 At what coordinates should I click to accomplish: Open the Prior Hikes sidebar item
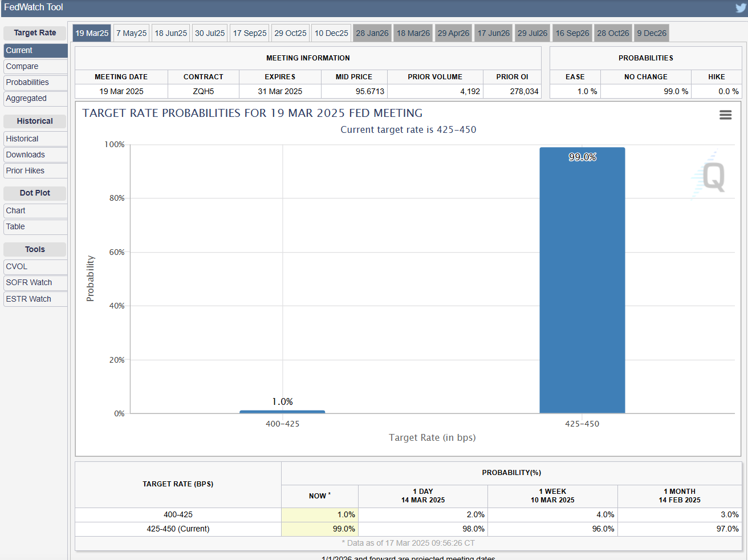point(35,171)
